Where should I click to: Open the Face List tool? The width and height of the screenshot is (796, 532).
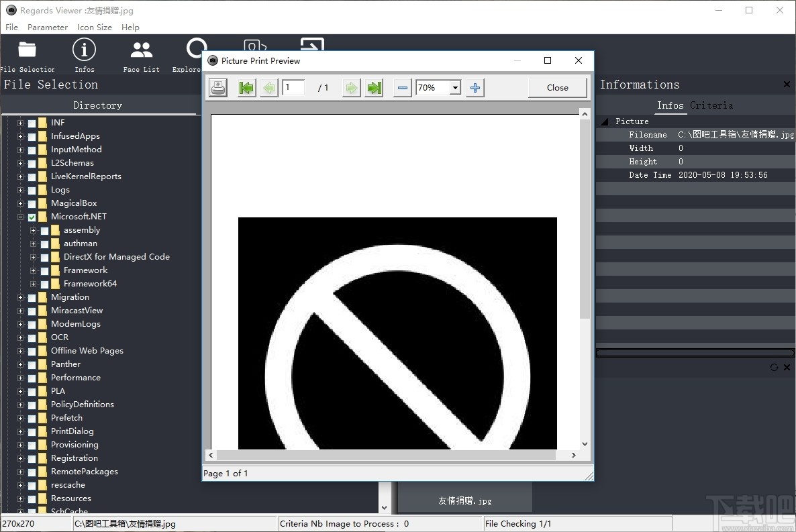[140, 50]
